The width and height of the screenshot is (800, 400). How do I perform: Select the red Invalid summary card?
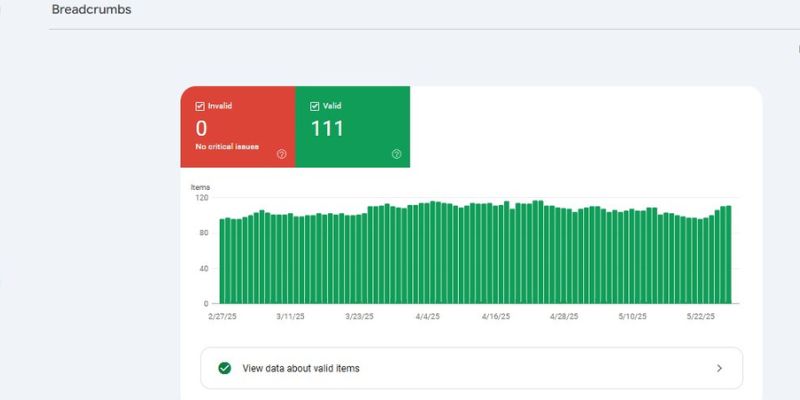238,126
